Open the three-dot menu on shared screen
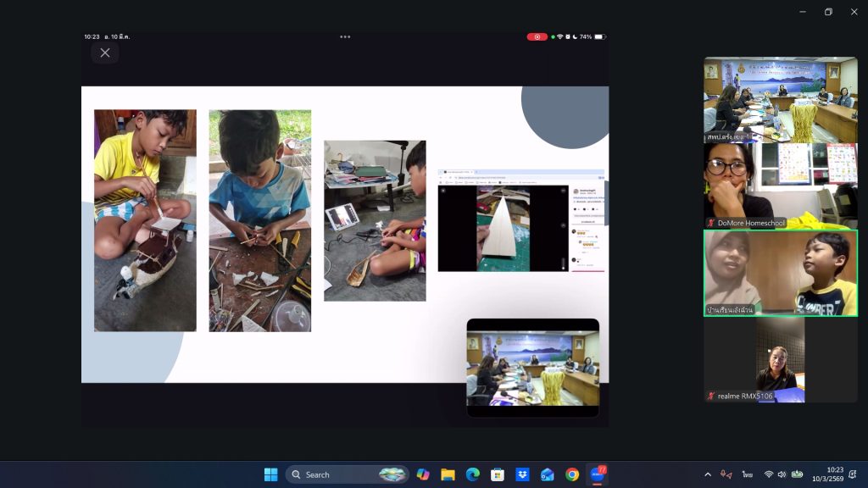The width and height of the screenshot is (868, 488). (345, 37)
